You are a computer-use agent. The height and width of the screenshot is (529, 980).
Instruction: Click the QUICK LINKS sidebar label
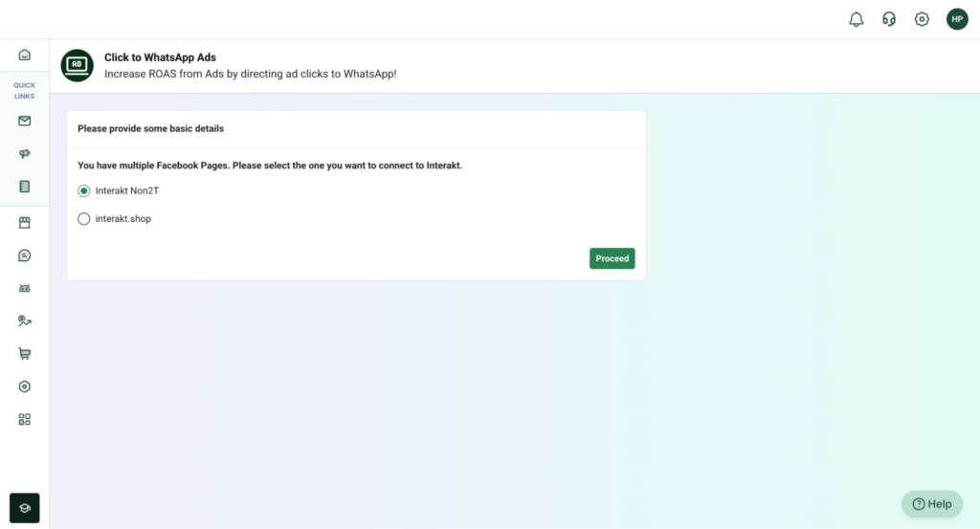[24, 91]
